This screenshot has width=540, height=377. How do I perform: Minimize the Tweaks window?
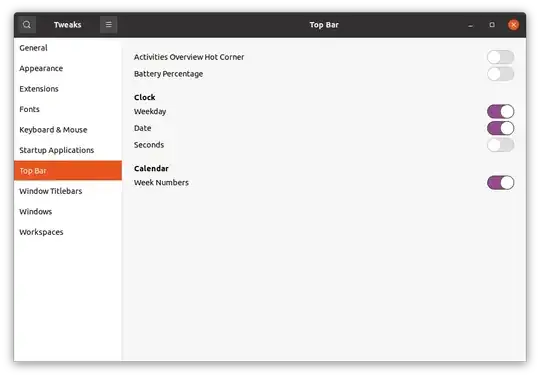[470, 25]
